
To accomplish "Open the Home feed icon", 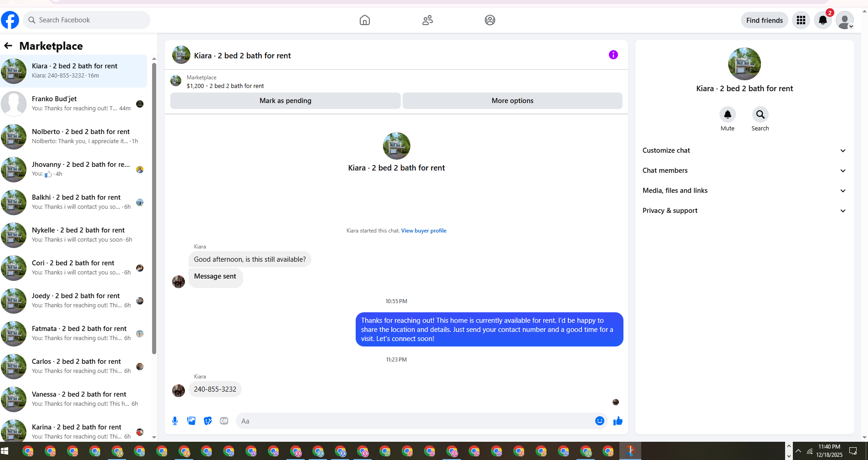I will click(x=365, y=20).
